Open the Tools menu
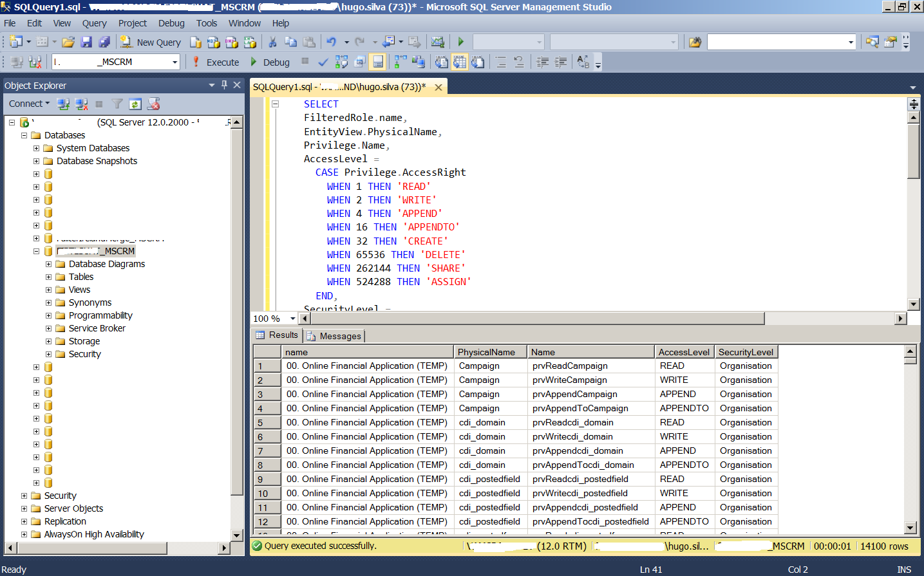This screenshot has height=576, width=924. (207, 23)
